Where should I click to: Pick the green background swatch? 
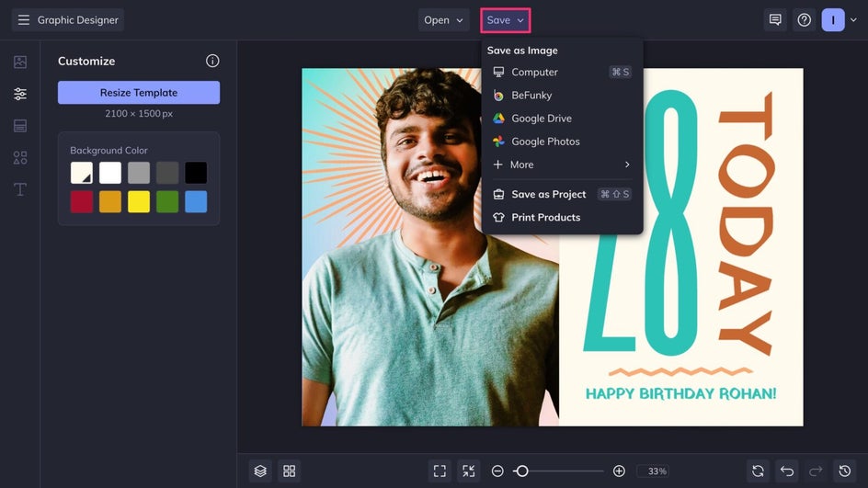click(x=167, y=202)
